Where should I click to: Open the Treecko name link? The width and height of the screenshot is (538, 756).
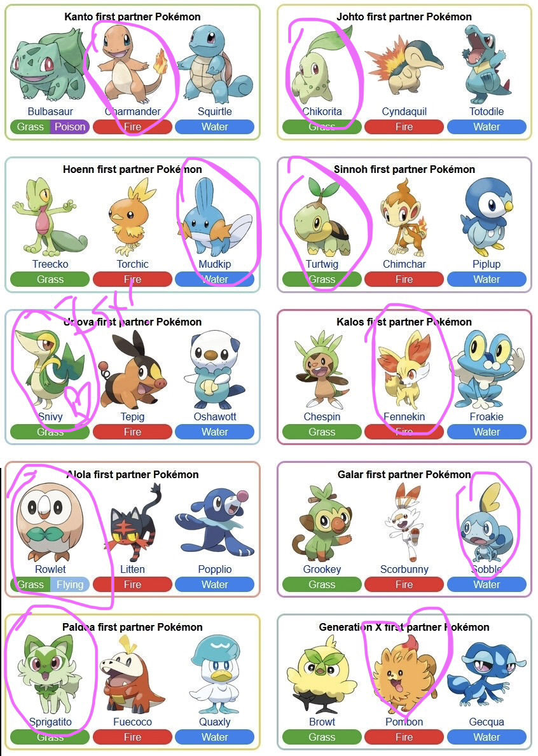50,265
